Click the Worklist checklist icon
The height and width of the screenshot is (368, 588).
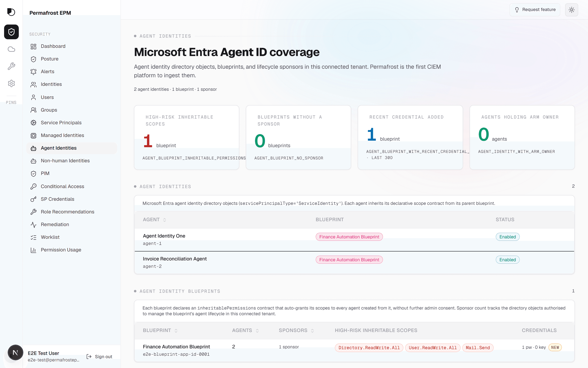tap(33, 237)
